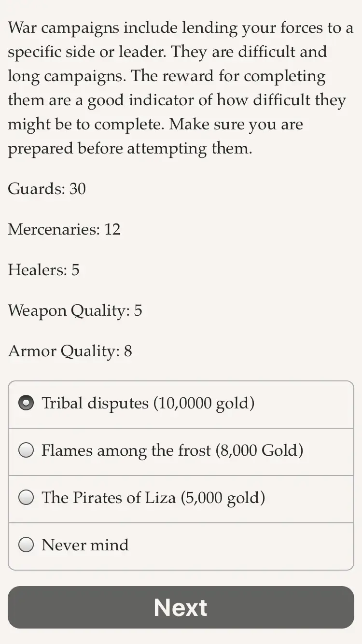Click the Mercenaries: 12 stat line
This screenshot has width=362, height=644.
click(x=64, y=230)
